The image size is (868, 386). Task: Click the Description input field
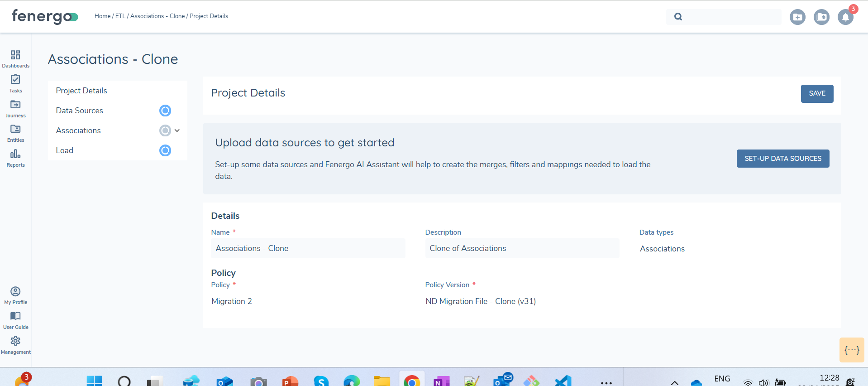click(522, 248)
